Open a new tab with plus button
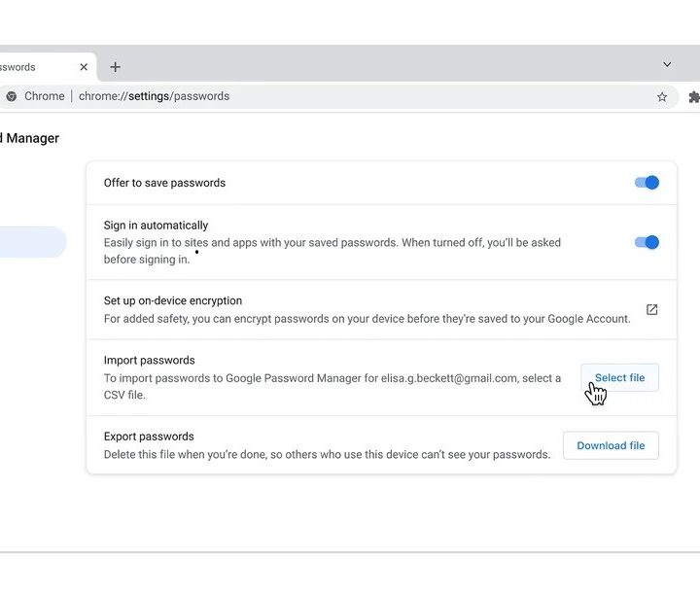700x595 pixels. pos(115,67)
